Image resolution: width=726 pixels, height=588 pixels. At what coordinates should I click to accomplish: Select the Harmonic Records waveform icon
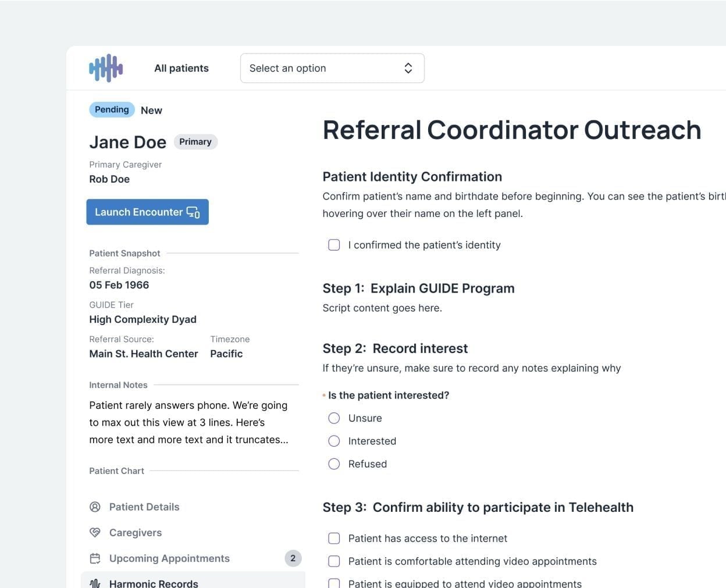pos(95,582)
